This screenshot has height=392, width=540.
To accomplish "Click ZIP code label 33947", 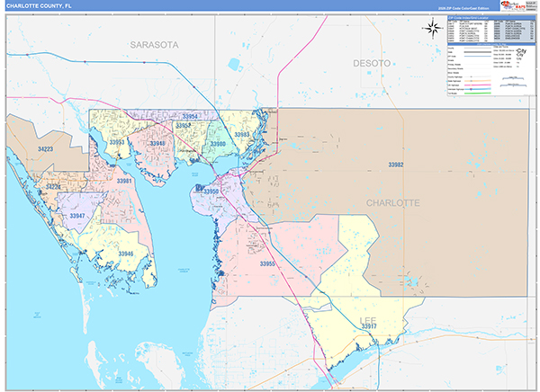I will [77, 216].
